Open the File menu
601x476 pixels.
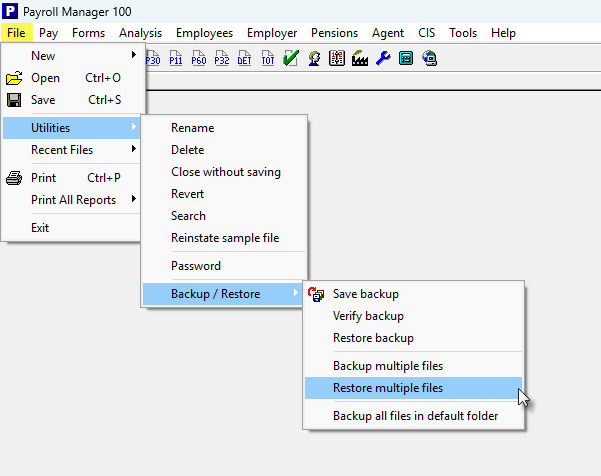click(x=16, y=33)
